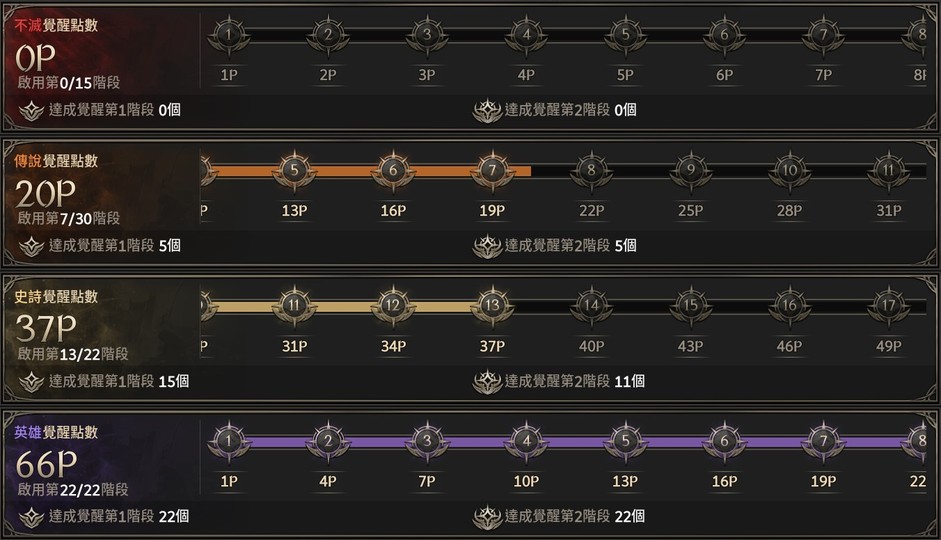Click stage 5 node in the 傳說 row
The width and height of the screenshot is (941, 540).
[x=294, y=171]
